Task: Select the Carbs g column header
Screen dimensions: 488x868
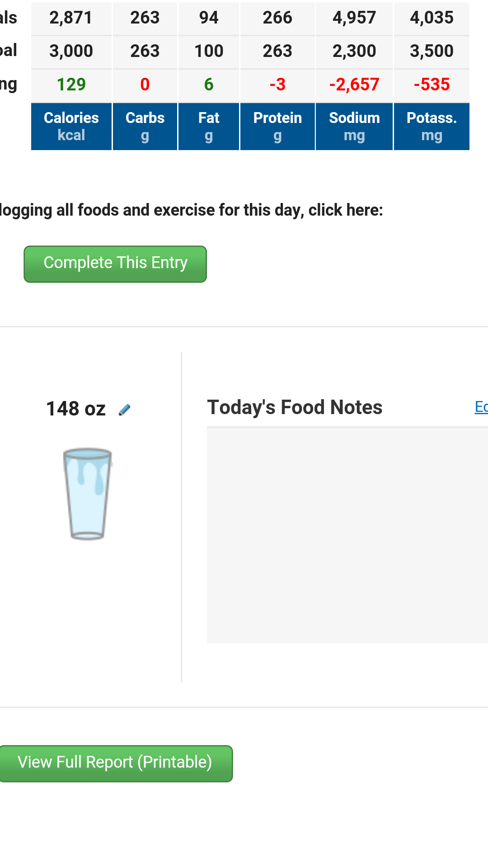Action: tap(145, 127)
